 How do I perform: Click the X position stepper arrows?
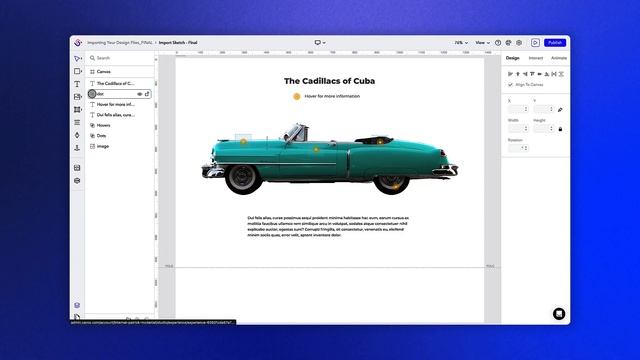pyautogui.click(x=526, y=109)
